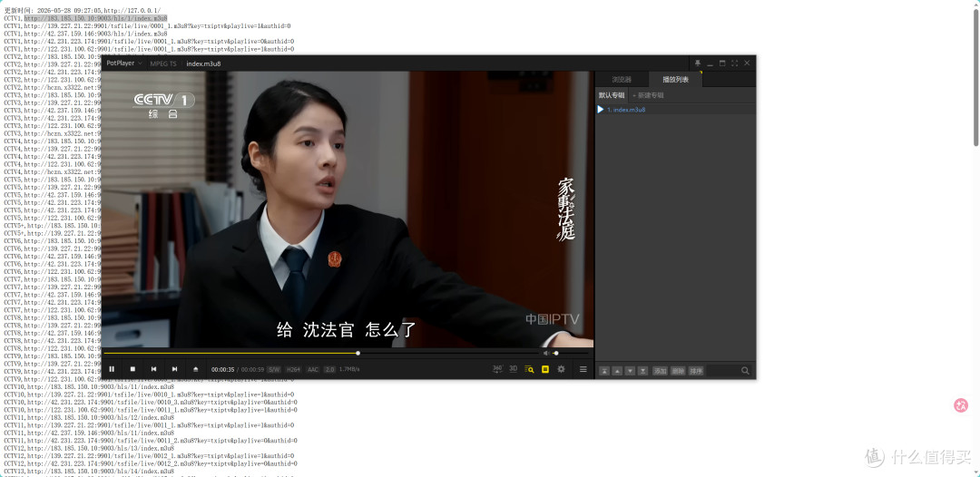980x477 pixels.
Task: Move playlist item to top
Action: pos(604,371)
